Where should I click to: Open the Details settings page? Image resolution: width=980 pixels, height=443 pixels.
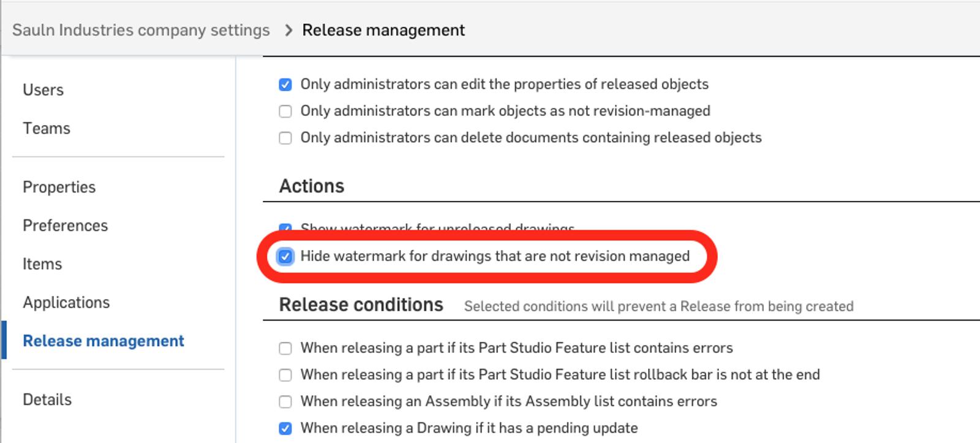(x=47, y=400)
